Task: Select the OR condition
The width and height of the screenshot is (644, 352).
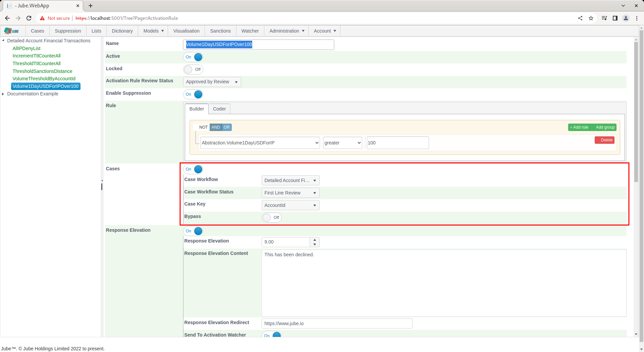Action: [227, 127]
